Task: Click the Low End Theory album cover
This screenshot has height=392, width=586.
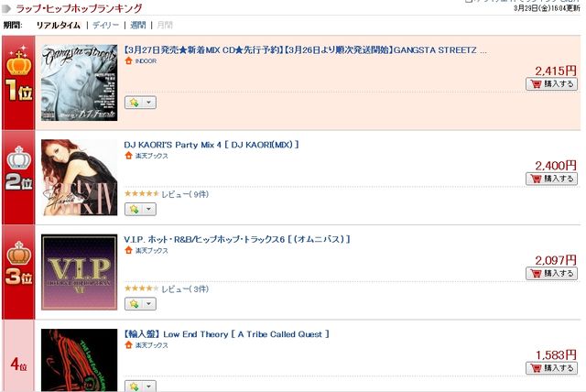Action: pos(80,360)
